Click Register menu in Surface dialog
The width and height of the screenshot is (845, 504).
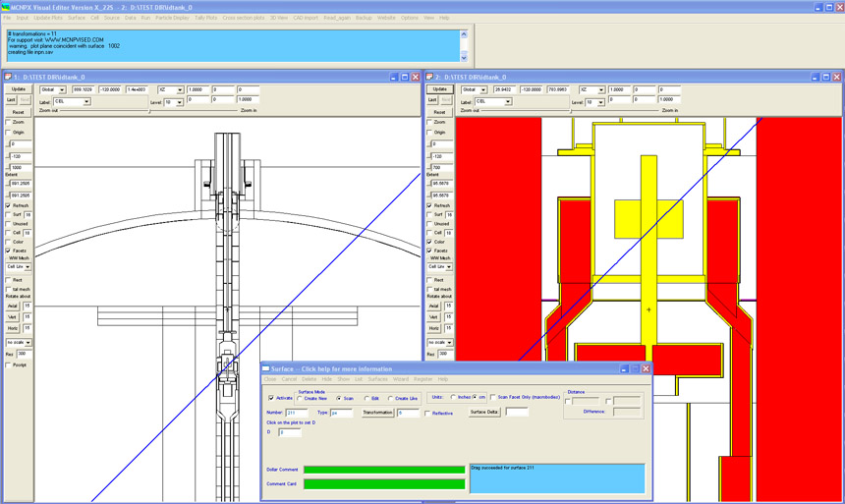(x=423, y=379)
